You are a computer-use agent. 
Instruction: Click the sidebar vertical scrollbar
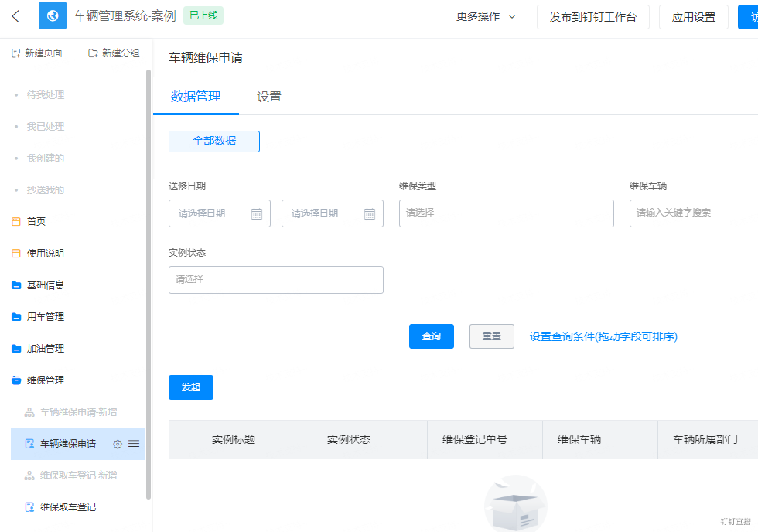click(x=149, y=284)
